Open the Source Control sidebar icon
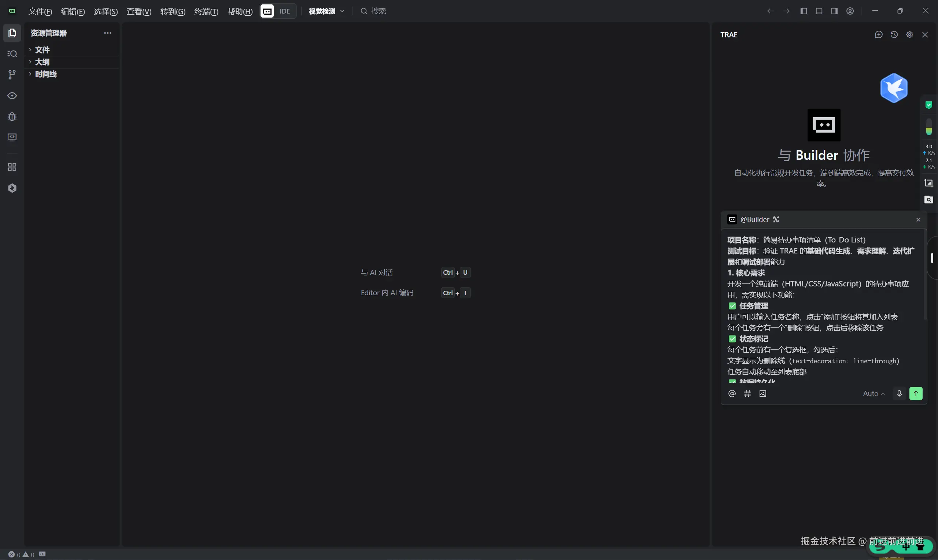Screen dimensions: 938x560 tap(12, 75)
